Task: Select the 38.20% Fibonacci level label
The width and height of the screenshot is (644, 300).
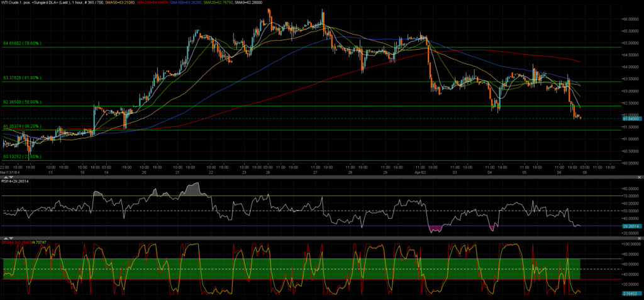Action: pyautogui.click(x=22, y=126)
